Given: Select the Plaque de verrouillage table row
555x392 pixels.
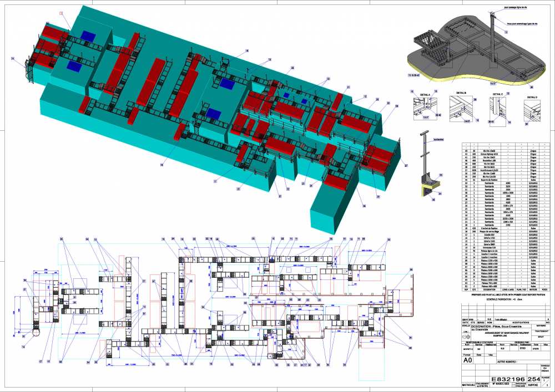Looking at the screenshot, I should point(506,232).
